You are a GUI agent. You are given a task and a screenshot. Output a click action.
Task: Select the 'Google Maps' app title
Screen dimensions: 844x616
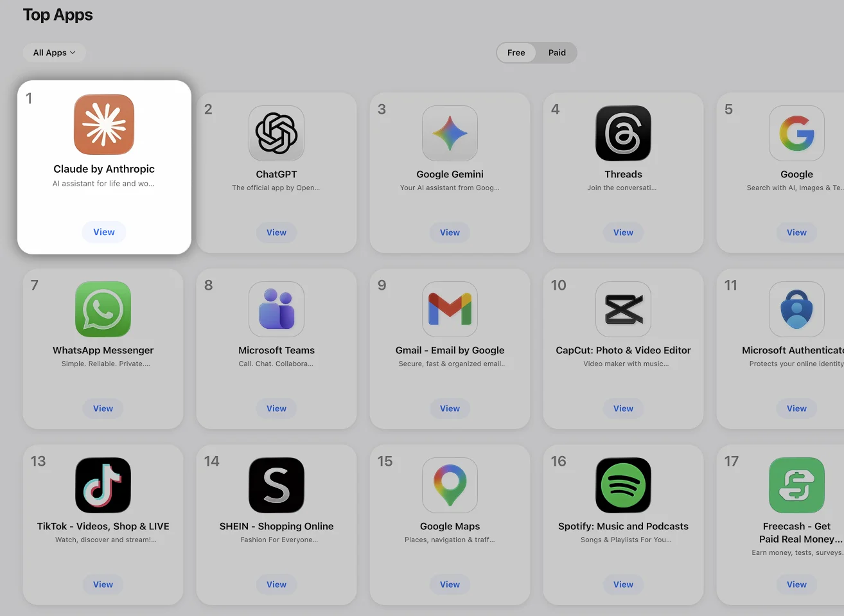450,526
